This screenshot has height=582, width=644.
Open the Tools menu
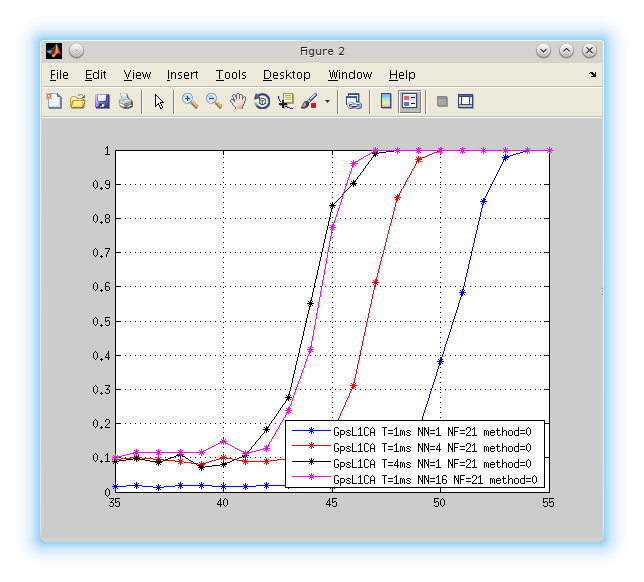[231, 75]
